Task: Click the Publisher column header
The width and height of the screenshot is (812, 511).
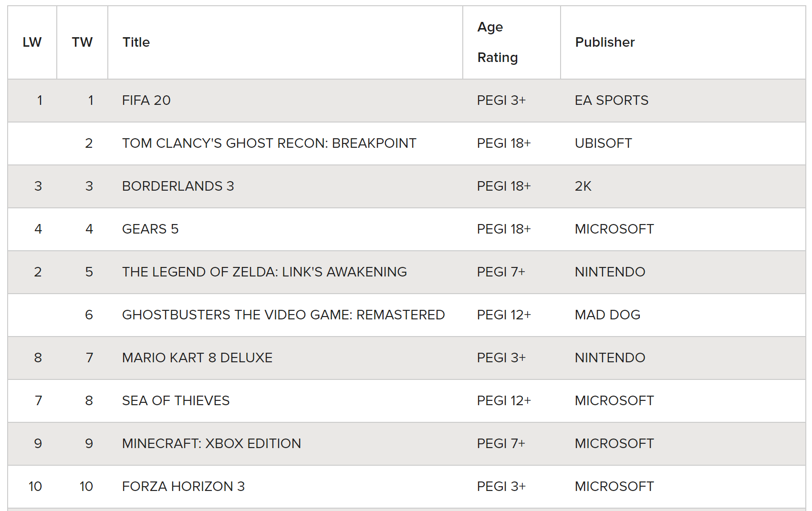Action: coord(604,42)
